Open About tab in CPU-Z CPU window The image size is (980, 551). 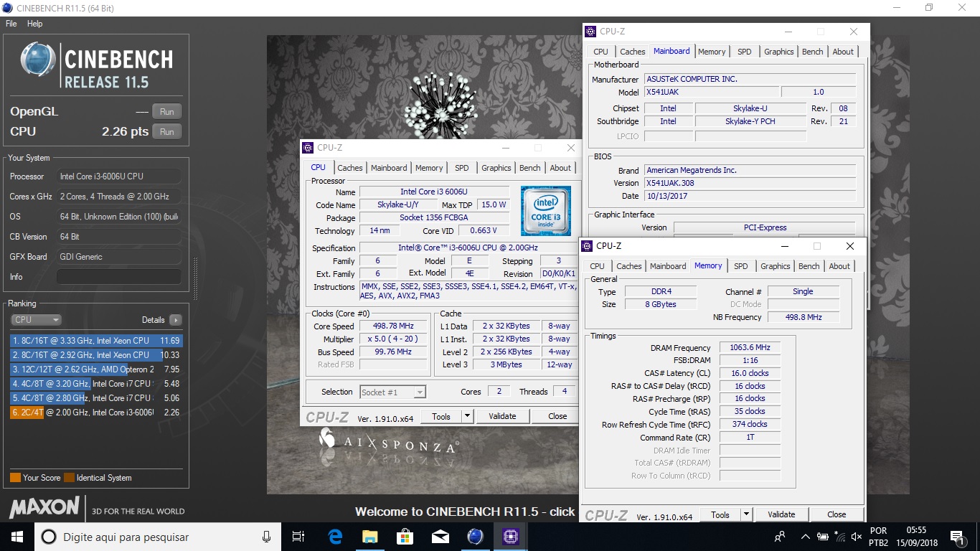tap(561, 168)
